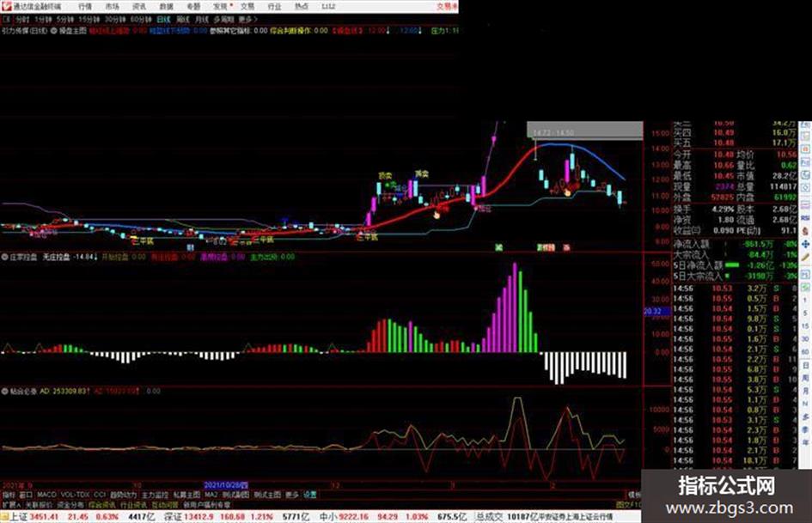Switch chart to 分时 period
This screenshot has height=523, width=812.
[21, 20]
